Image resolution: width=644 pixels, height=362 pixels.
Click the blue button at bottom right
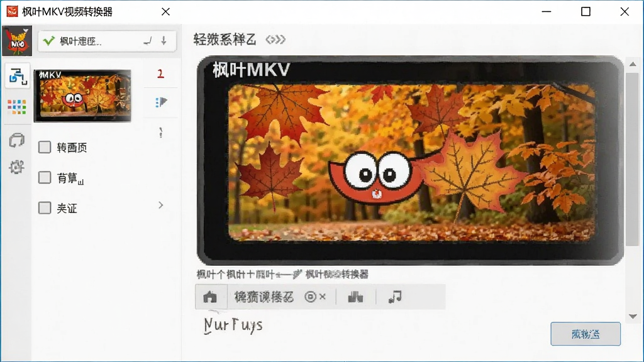[x=586, y=334]
